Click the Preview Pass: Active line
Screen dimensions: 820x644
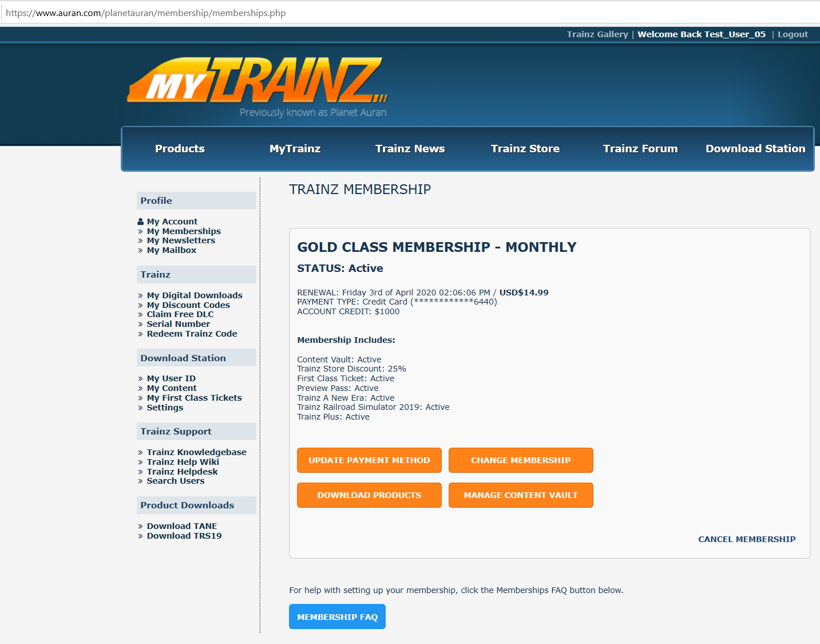[x=338, y=388]
